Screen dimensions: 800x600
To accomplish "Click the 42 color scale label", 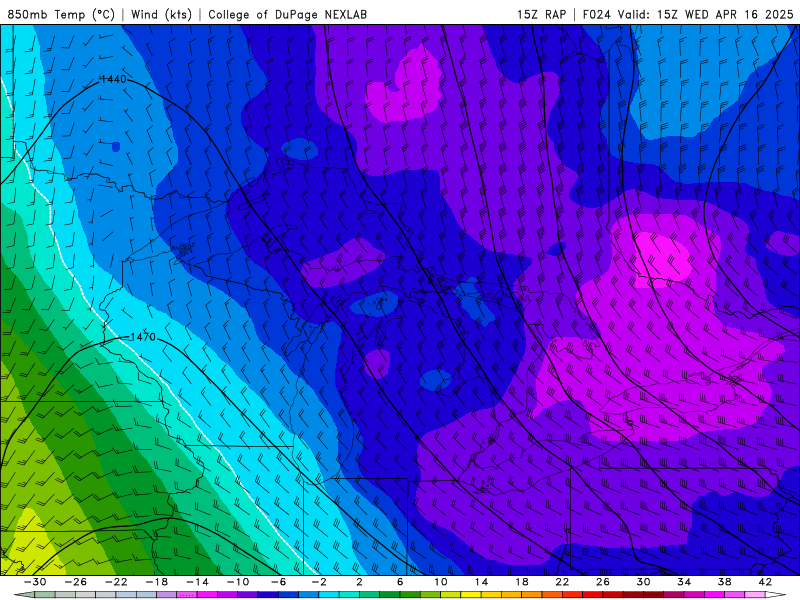I will pos(765,582).
